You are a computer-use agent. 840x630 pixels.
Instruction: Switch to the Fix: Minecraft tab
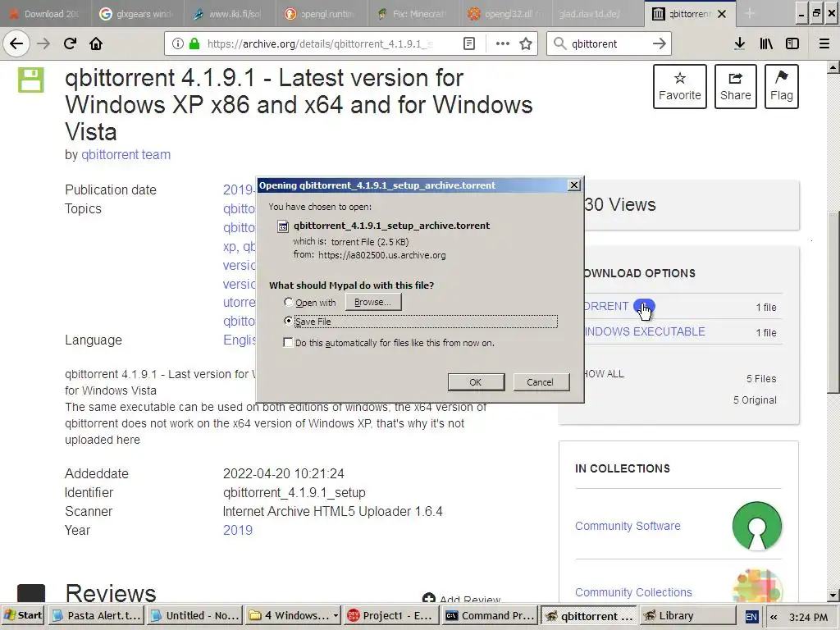click(x=413, y=14)
